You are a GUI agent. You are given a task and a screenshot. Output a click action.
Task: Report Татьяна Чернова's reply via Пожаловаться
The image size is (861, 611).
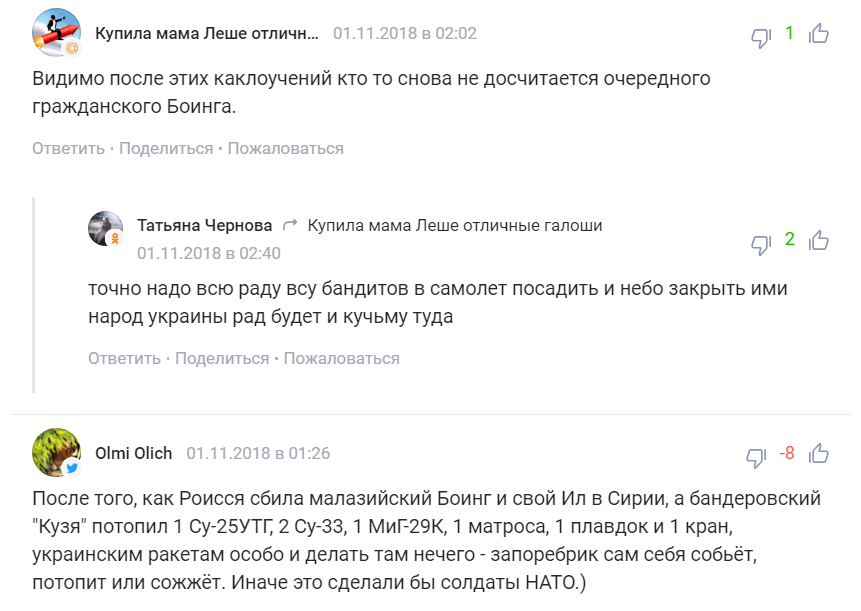(x=342, y=358)
